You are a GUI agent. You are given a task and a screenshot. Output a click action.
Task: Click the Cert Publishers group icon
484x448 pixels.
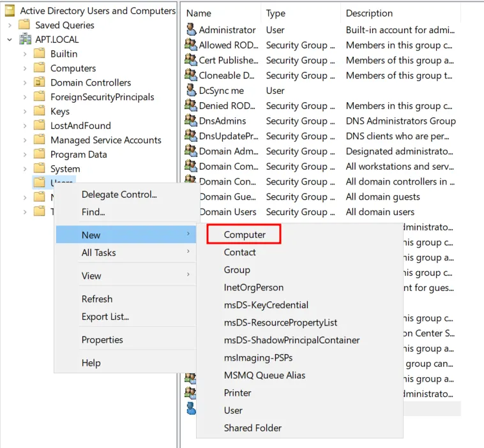[191, 60]
